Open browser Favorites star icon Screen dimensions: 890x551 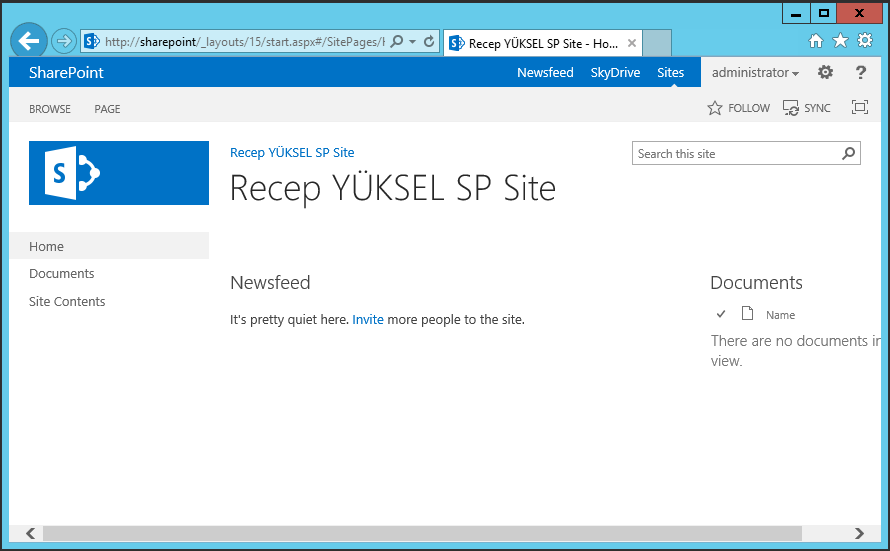click(840, 40)
